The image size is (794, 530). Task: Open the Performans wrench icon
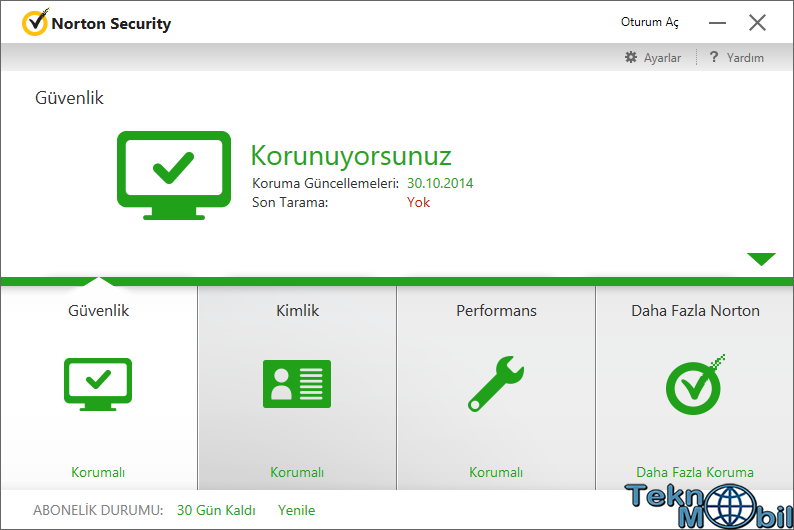(x=496, y=384)
